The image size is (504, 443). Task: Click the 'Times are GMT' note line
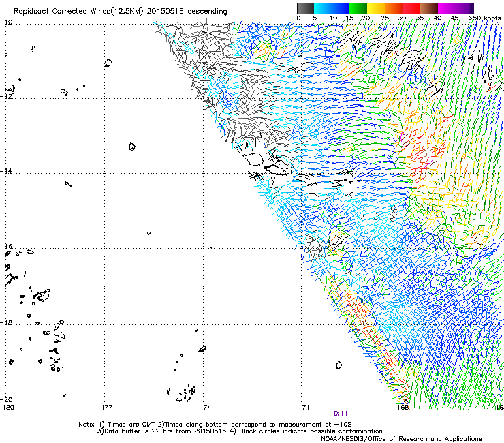coord(215,425)
